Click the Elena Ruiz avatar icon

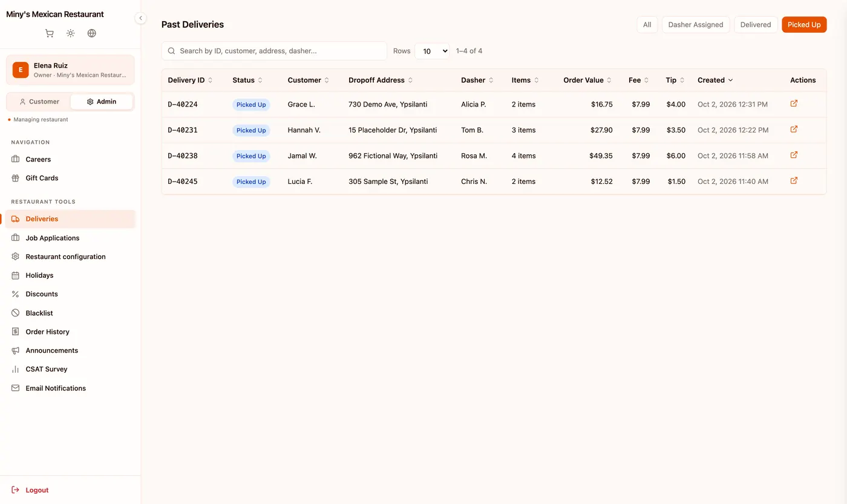21,70
